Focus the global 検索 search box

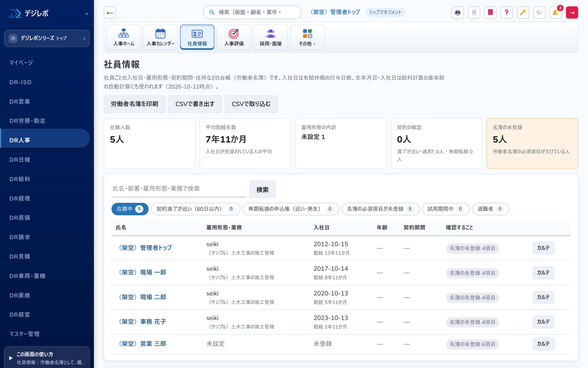click(x=252, y=12)
